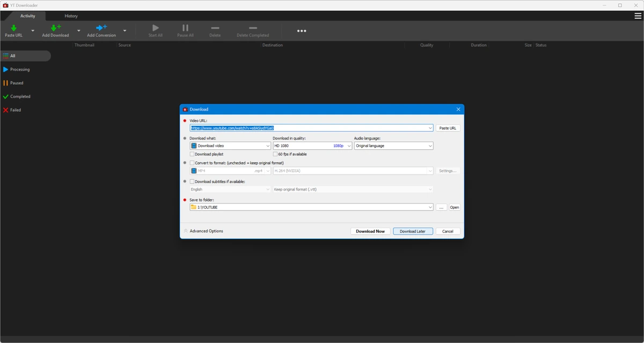
Task: Open the three-dots more options menu
Action: 302,31
